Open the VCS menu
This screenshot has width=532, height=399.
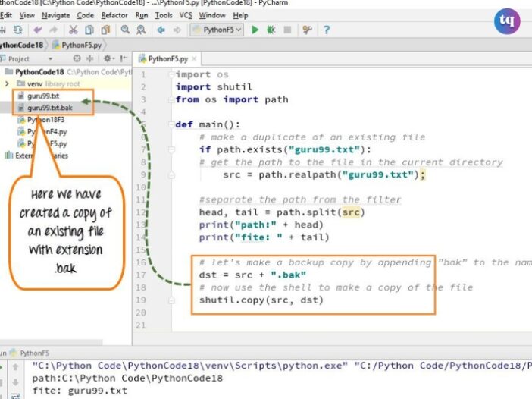coord(186,15)
